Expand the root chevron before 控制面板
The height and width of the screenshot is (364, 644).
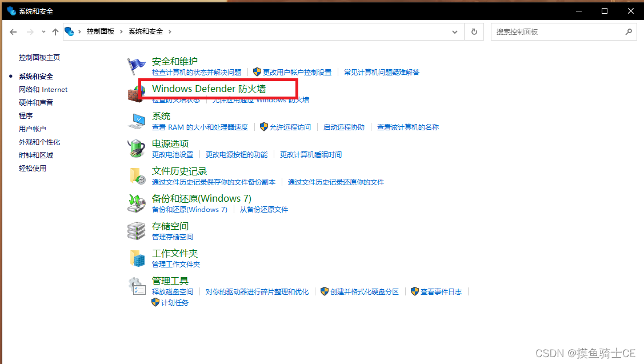coord(79,31)
